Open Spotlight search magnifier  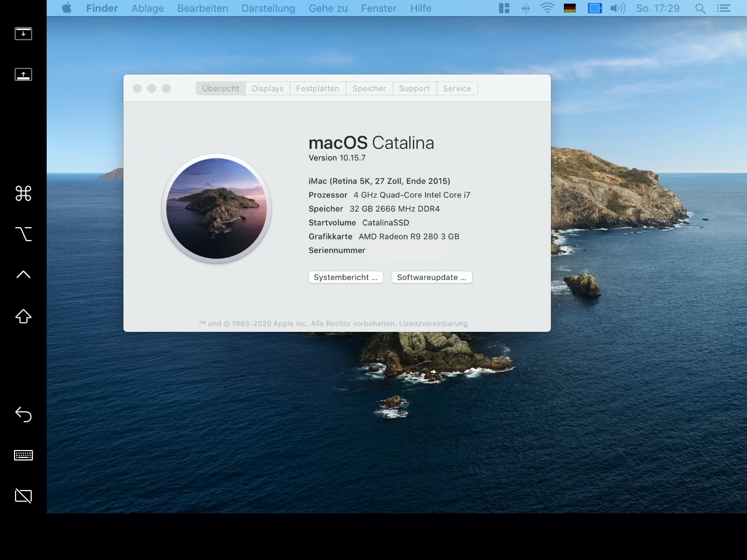coord(700,8)
